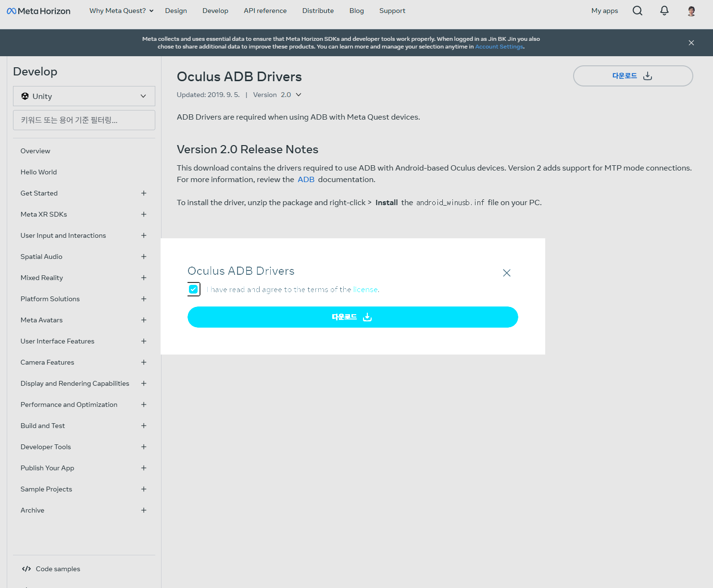Click the Meta Avatars sidebar label
The width and height of the screenshot is (713, 588).
coord(41,320)
